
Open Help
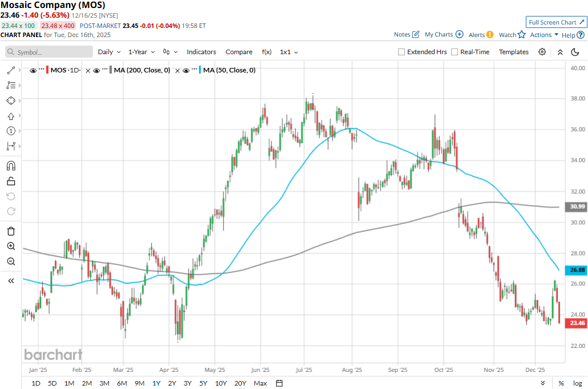click(573, 35)
